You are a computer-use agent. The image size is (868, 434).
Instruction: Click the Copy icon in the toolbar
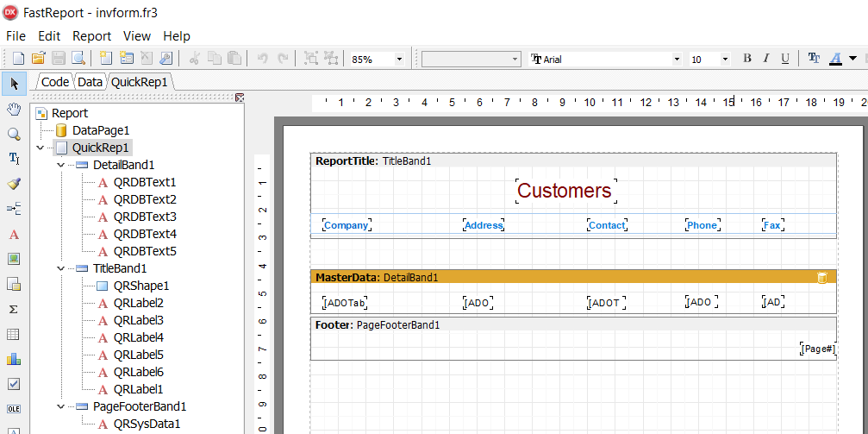click(215, 59)
